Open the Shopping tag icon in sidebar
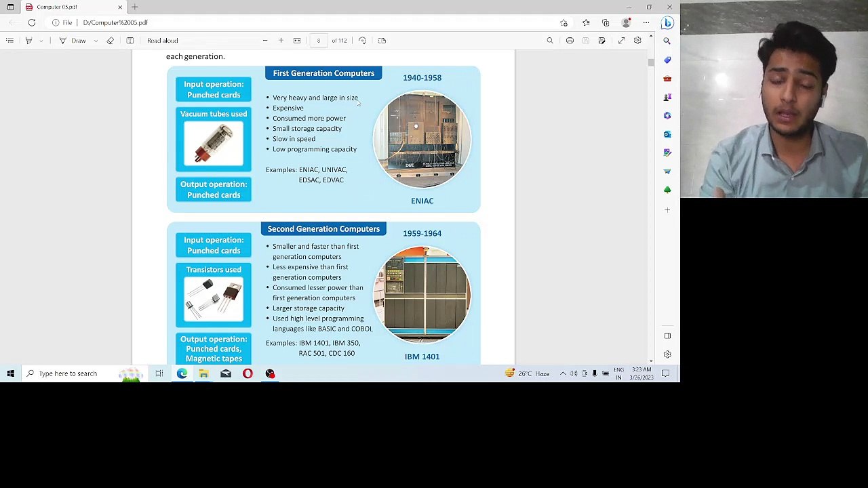The width and height of the screenshot is (868, 488). tap(667, 60)
